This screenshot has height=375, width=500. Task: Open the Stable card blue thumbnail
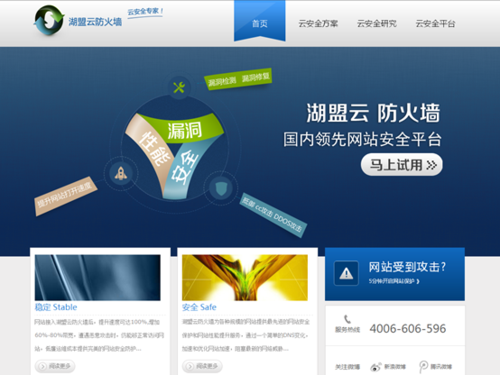(98, 277)
